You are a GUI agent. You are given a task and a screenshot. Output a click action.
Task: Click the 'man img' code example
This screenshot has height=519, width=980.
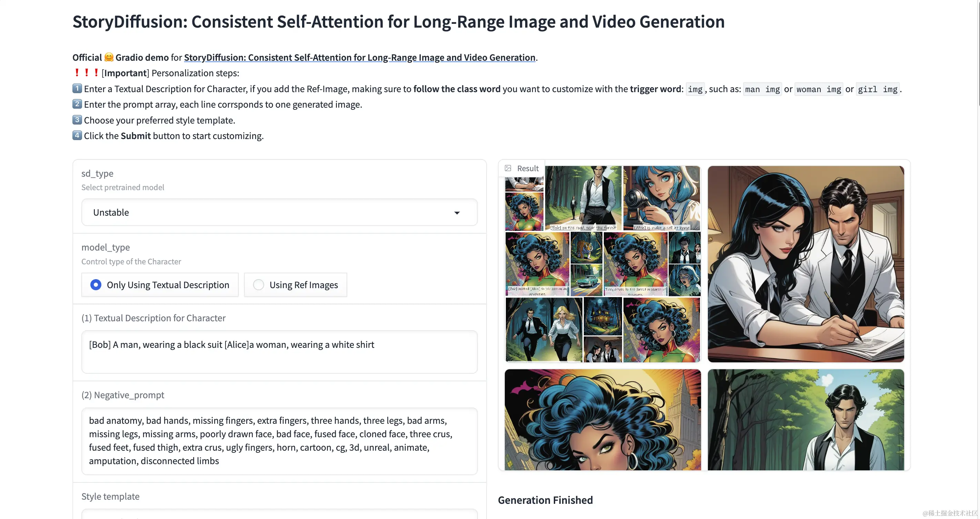(762, 89)
